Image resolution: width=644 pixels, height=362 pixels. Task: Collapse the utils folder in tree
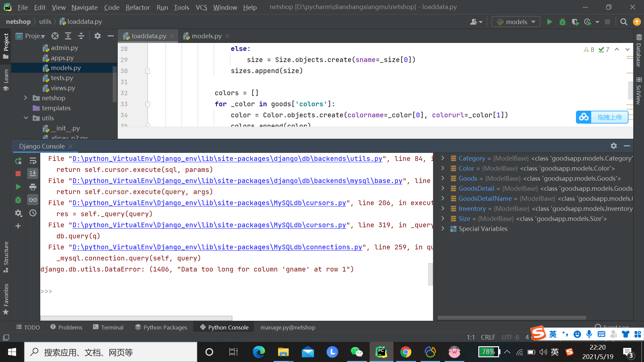[25, 118]
